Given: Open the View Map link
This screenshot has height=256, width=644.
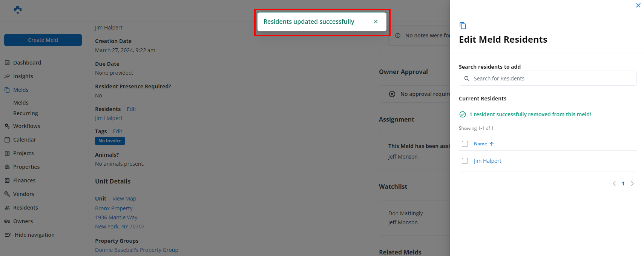Looking at the screenshot, I should [x=124, y=199].
